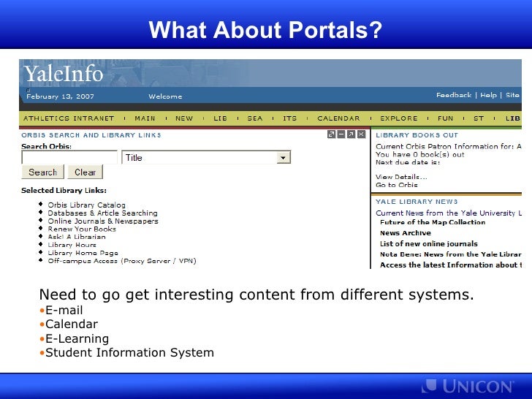Open the Title search-type dropdown
The height and width of the screenshot is (399, 532).
click(x=283, y=157)
